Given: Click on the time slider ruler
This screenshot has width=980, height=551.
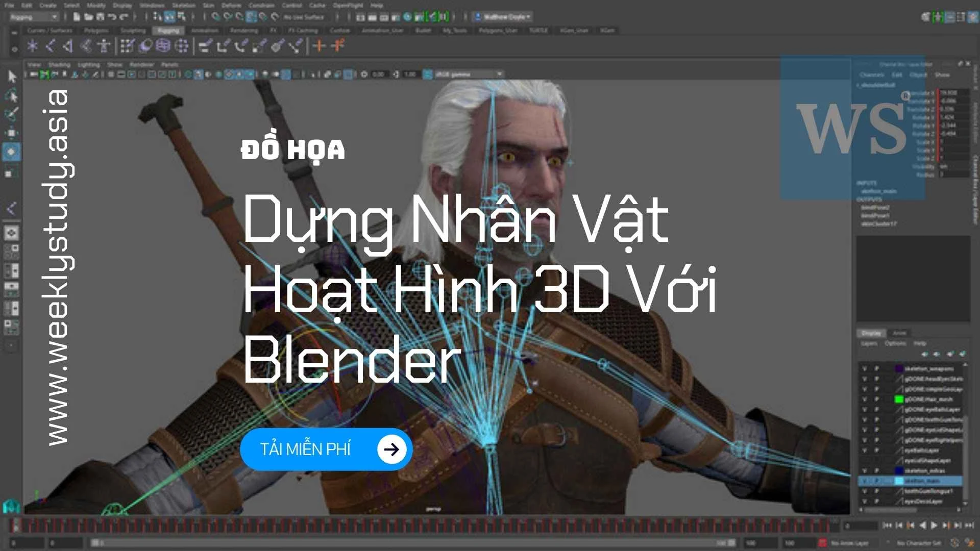Looking at the screenshot, I should pyautogui.click(x=424, y=525).
